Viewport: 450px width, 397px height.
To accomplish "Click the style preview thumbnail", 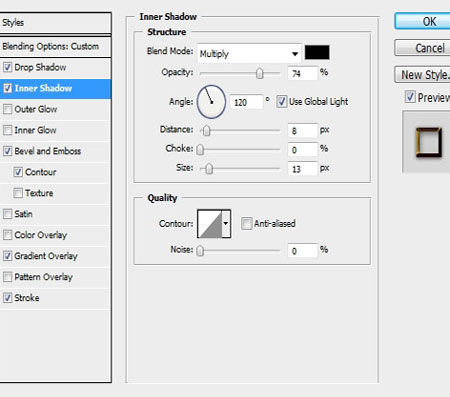I will pyautogui.click(x=427, y=142).
